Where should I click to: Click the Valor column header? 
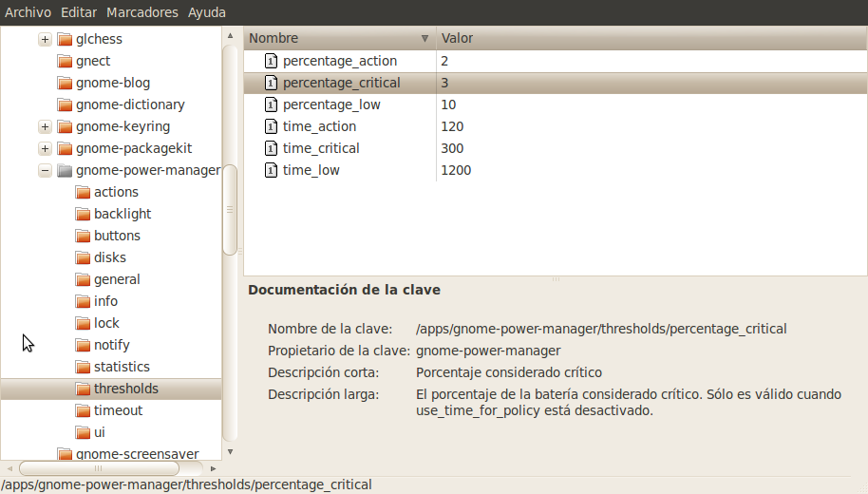pyautogui.click(x=651, y=38)
